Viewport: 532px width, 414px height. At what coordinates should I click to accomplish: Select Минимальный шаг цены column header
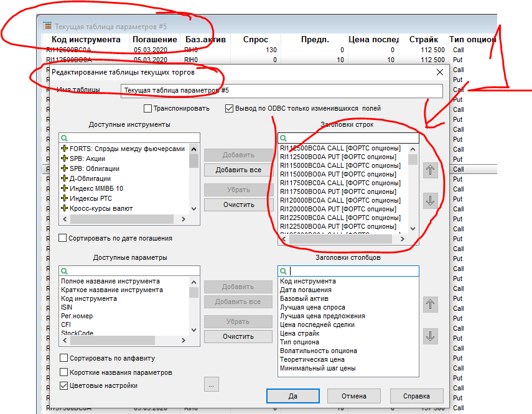point(317,368)
